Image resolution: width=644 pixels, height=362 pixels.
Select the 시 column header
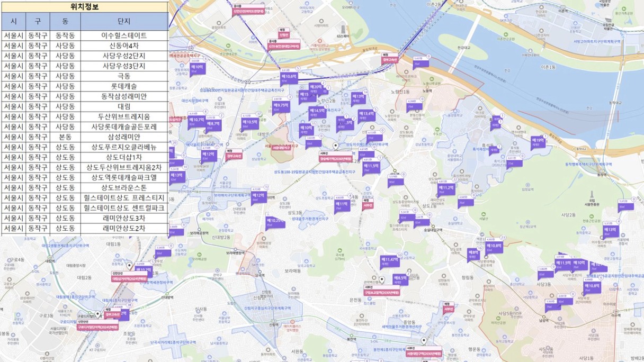point(13,21)
